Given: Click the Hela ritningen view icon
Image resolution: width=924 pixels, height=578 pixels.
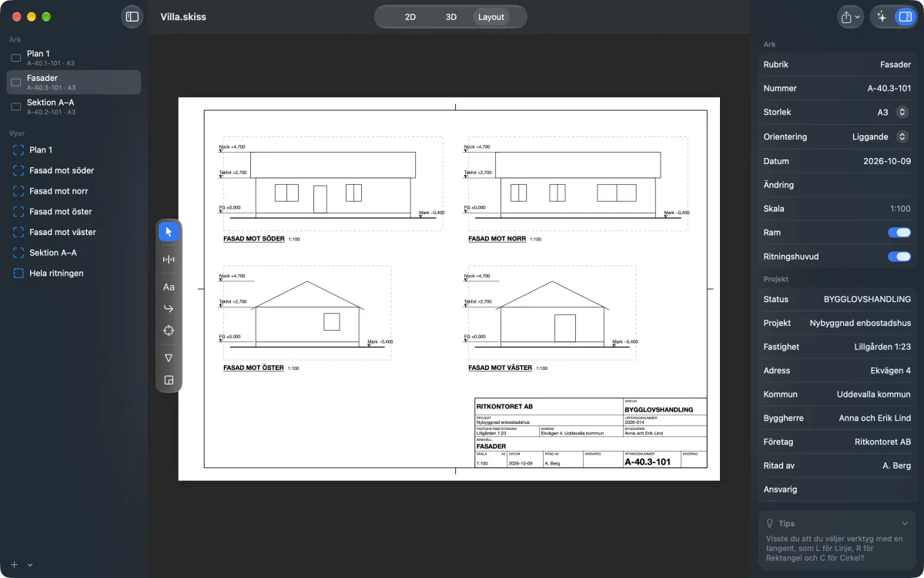Looking at the screenshot, I should 18,274.
